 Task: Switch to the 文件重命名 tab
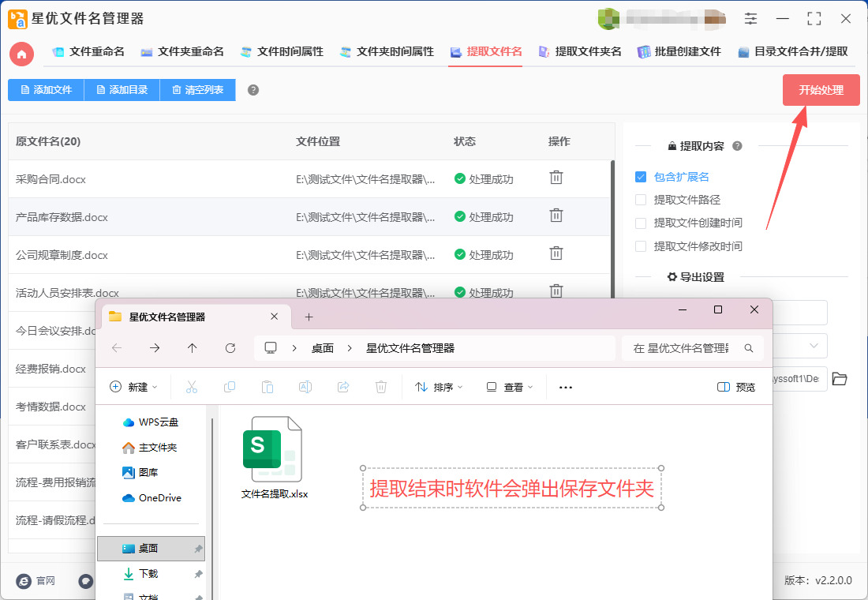pyautogui.click(x=88, y=52)
